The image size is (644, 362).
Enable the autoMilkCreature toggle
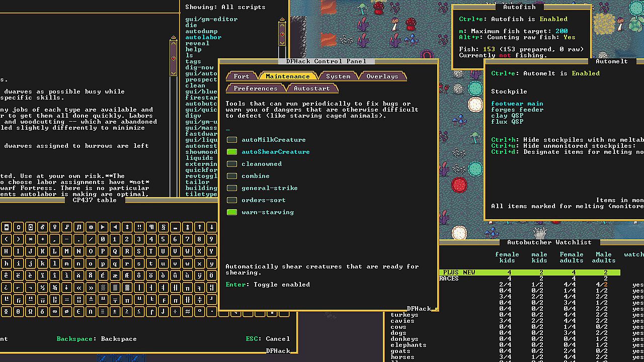click(232, 140)
